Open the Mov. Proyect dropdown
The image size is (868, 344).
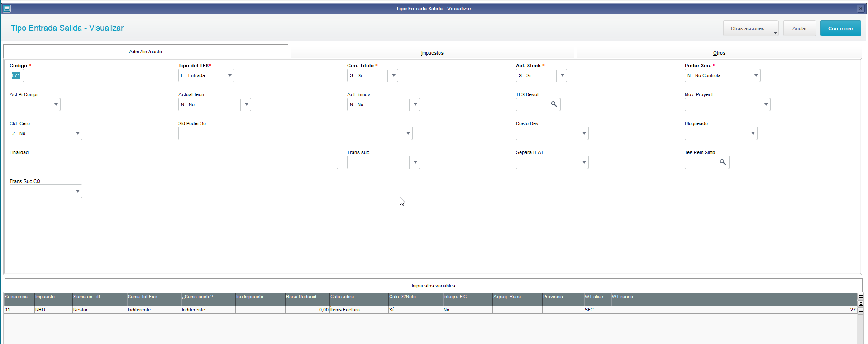[x=766, y=104]
